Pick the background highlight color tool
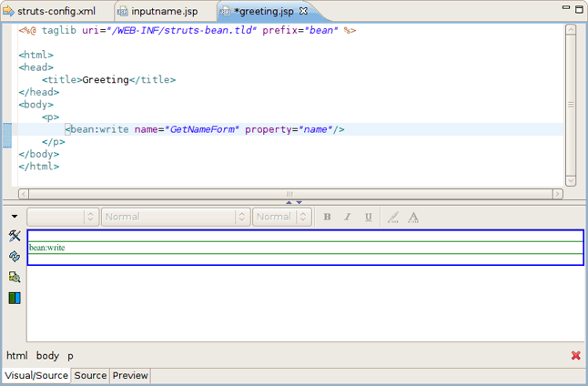Screen dimensions: 588x386 pos(393,217)
